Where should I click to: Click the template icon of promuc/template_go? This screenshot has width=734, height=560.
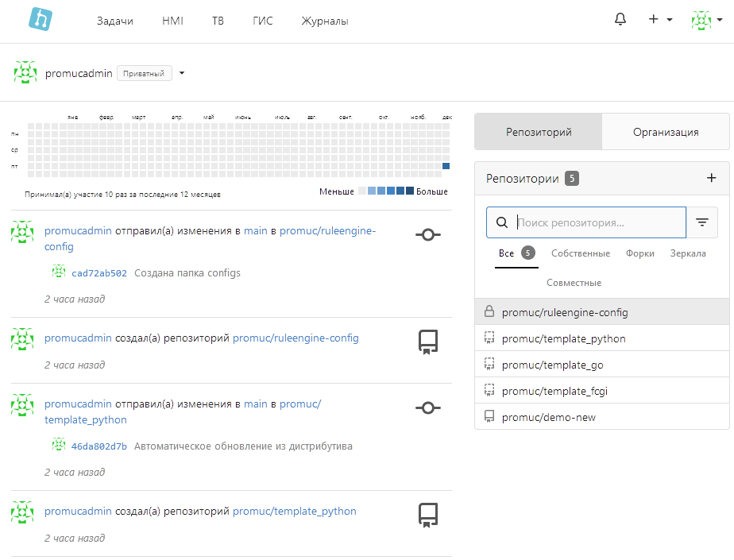489,365
